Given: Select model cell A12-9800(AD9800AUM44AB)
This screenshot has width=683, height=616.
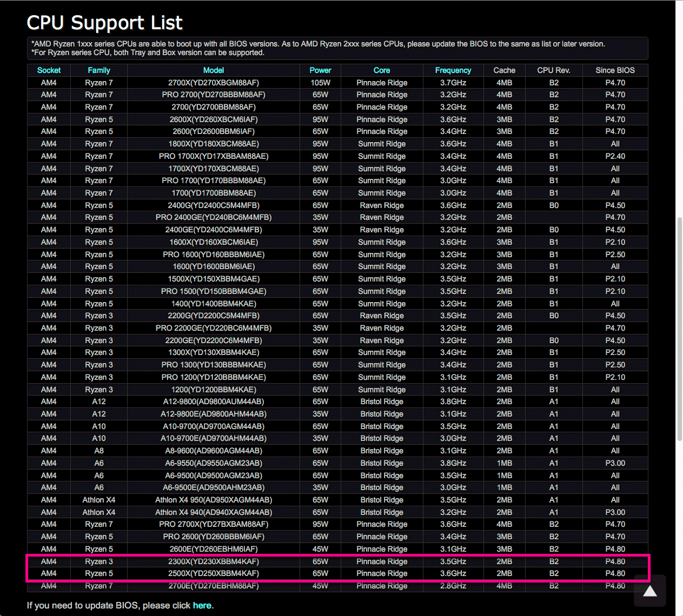Looking at the screenshot, I should coord(214,401).
